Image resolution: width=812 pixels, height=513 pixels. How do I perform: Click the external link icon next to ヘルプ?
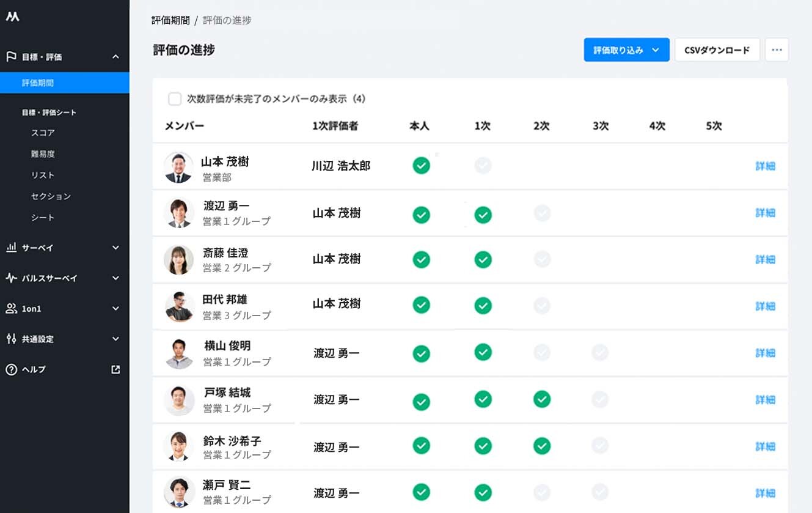115,369
